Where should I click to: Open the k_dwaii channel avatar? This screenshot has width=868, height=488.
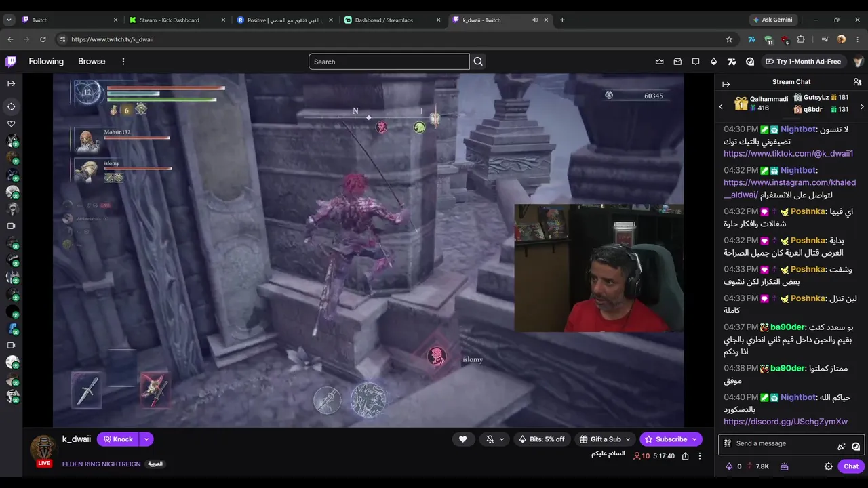pyautogui.click(x=43, y=449)
